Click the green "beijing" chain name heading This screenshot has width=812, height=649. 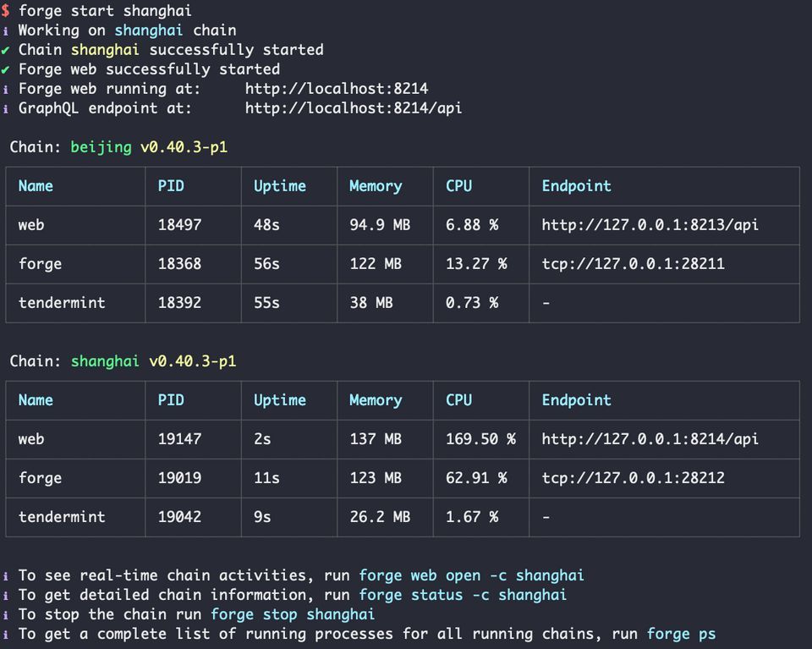(101, 147)
